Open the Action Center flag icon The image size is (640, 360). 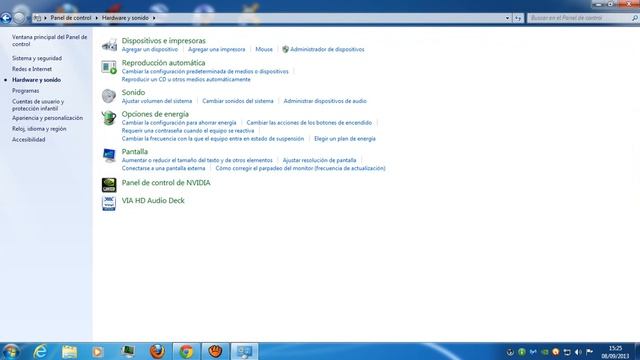pos(589,352)
